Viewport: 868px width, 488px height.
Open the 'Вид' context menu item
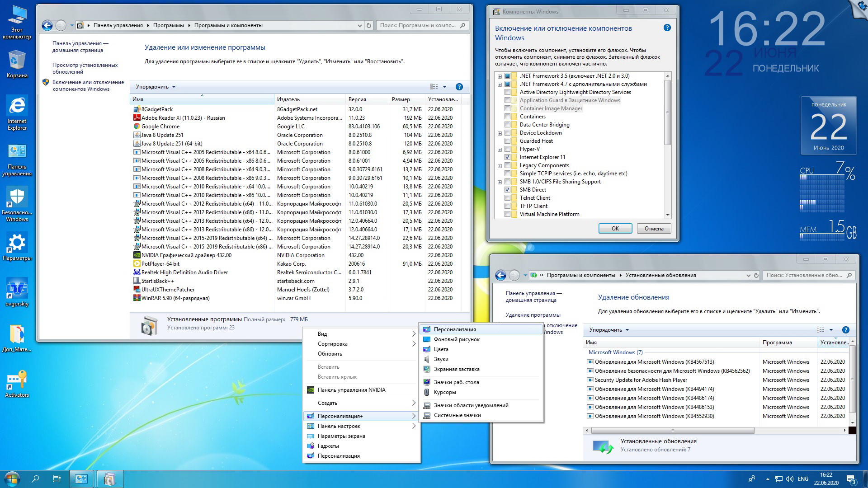[x=361, y=334]
